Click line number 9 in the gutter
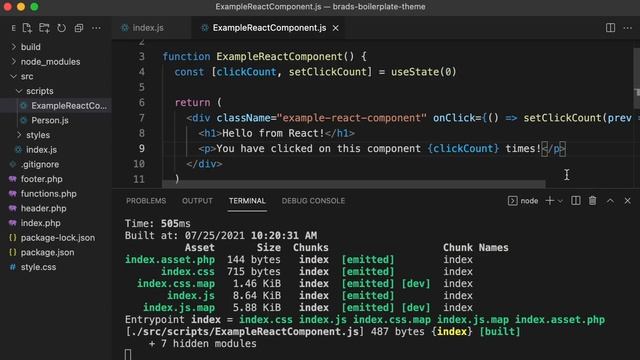This screenshot has width=640, height=360. point(141,149)
